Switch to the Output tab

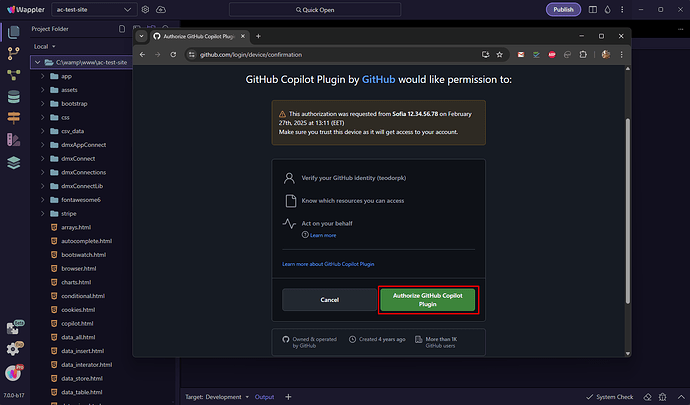coord(264,397)
